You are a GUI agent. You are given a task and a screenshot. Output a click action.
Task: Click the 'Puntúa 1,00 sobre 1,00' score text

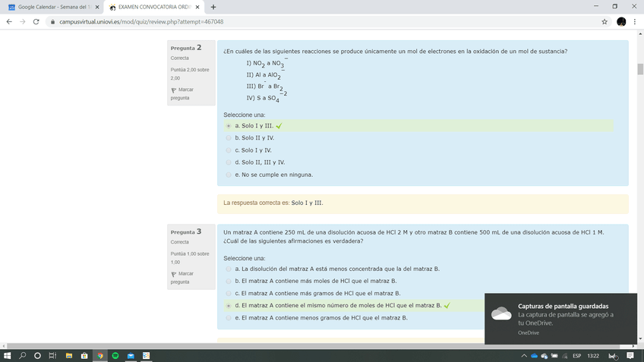[x=190, y=258]
